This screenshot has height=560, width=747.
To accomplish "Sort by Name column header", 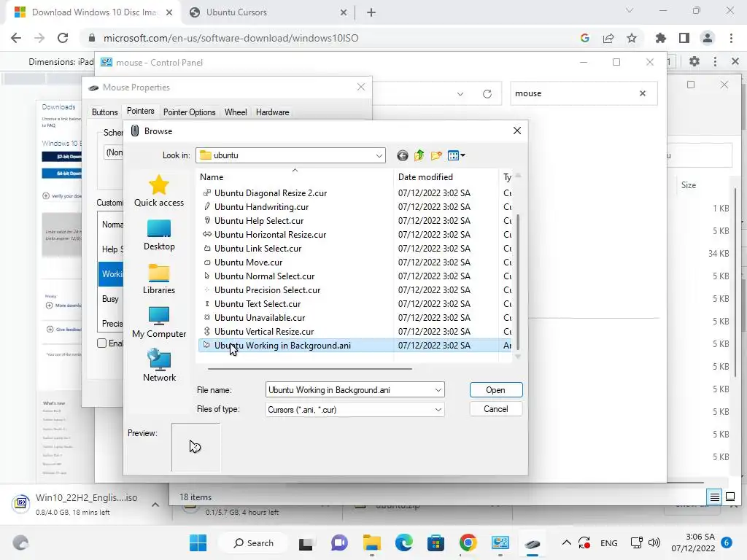I will [x=295, y=176].
